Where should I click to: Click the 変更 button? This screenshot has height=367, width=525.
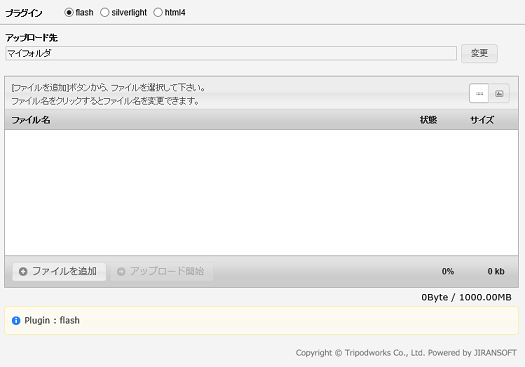(x=479, y=53)
